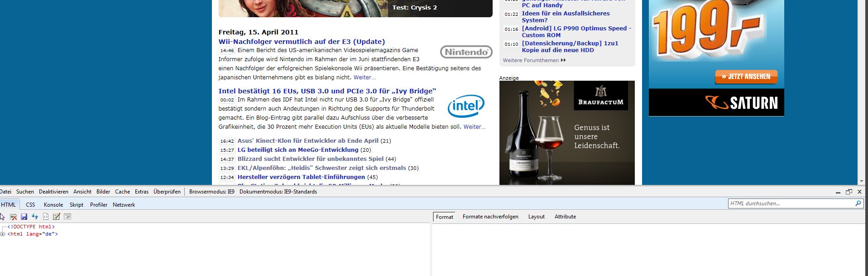Open the Datei menu

tap(6, 192)
